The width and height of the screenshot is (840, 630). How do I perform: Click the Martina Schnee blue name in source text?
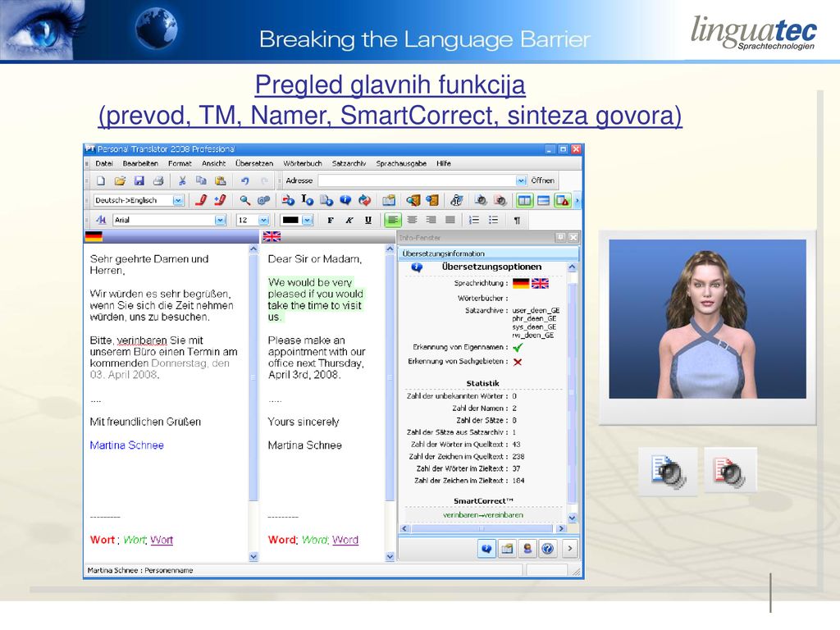pos(127,445)
